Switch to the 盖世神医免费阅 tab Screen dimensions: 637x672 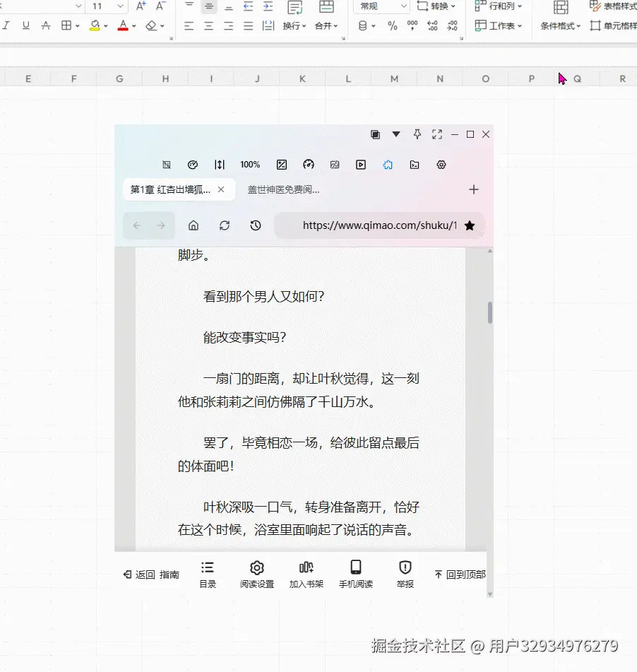[x=284, y=189]
